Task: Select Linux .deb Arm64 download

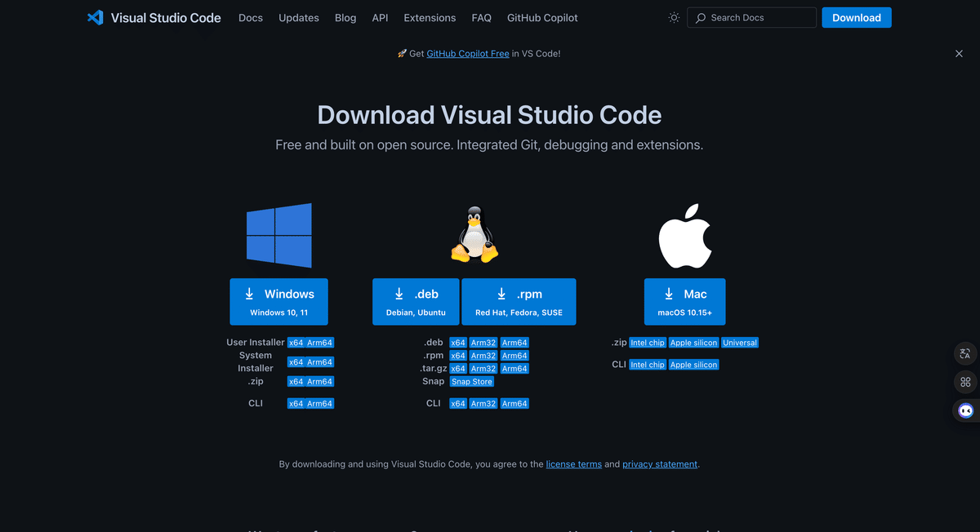Action: coord(514,343)
